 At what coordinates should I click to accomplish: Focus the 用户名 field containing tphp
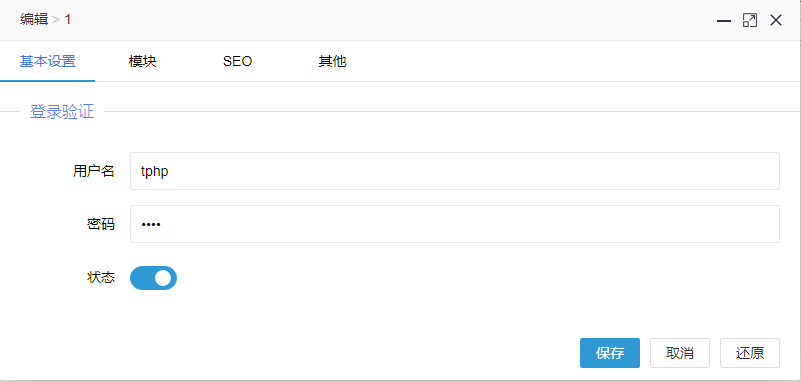pyautogui.click(x=455, y=171)
